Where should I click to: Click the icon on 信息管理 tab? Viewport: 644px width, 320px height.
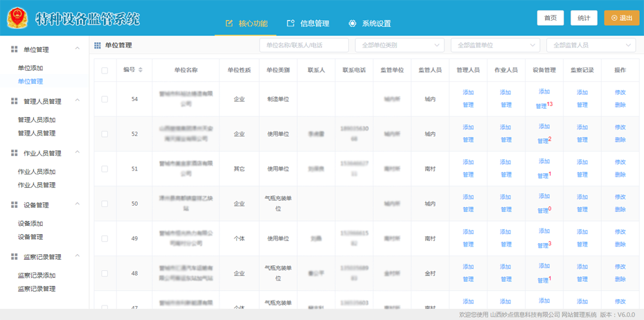[x=291, y=24]
